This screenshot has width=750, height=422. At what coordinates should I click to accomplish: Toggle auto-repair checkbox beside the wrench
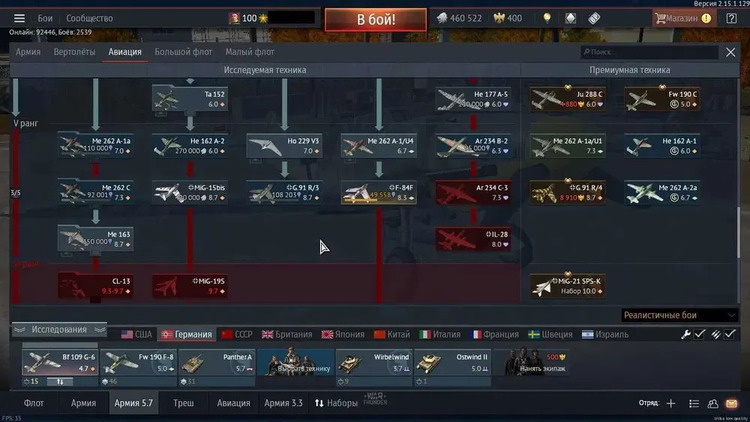point(699,334)
